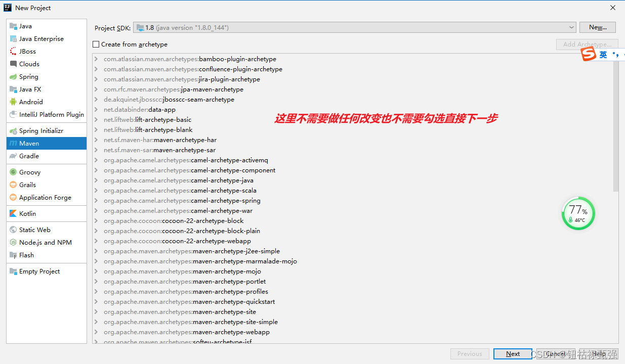The width and height of the screenshot is (625, 364).
Task: Expand the bamboo-plugin-archetype row
Action: (96, 59)
